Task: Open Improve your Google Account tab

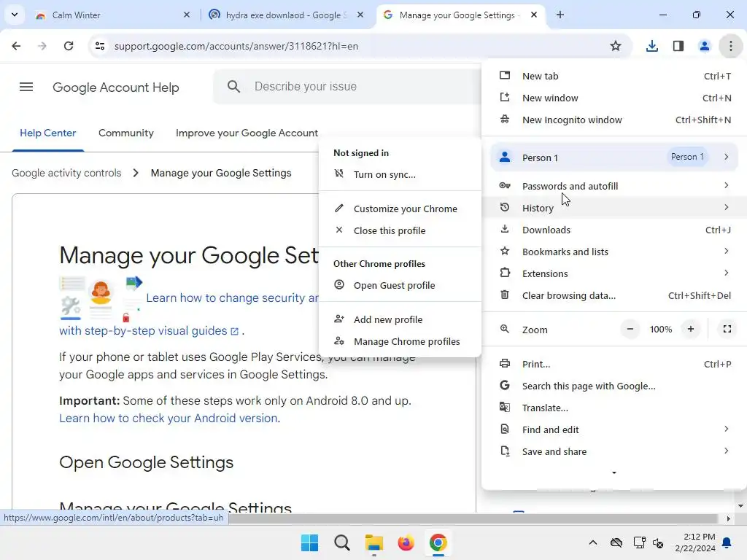Action: pyautogui.click(x=247, y=133)
